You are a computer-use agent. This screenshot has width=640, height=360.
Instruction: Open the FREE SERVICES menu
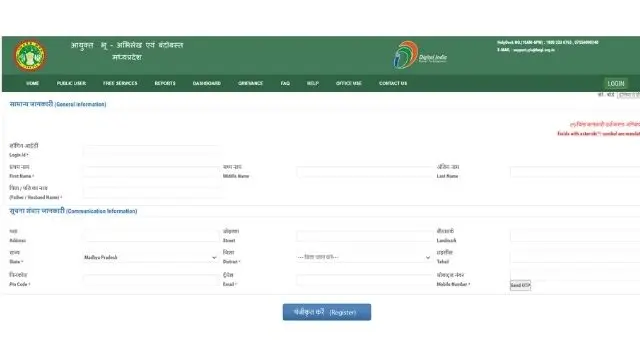(x=120, y=83)
